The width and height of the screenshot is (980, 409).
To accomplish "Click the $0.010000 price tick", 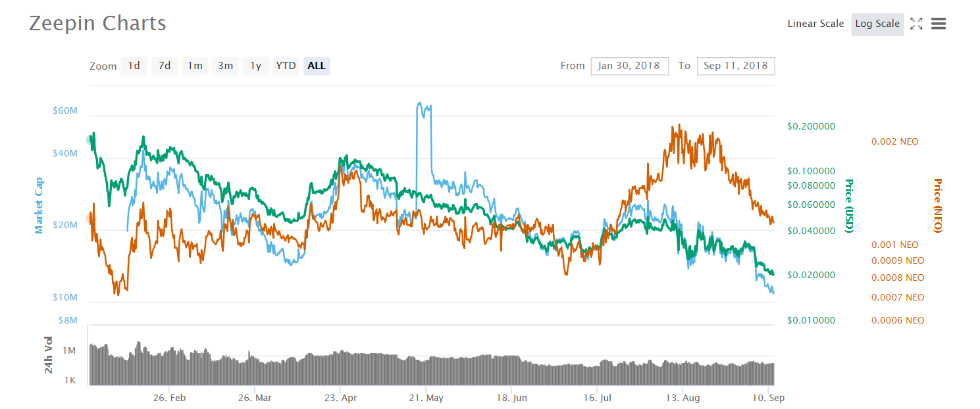I will 811,320.
